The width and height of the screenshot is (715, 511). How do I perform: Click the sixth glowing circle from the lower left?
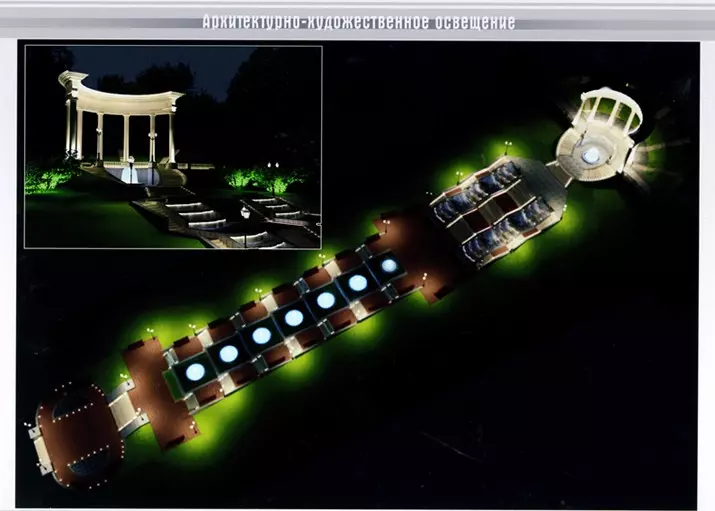tap(357, 283)
